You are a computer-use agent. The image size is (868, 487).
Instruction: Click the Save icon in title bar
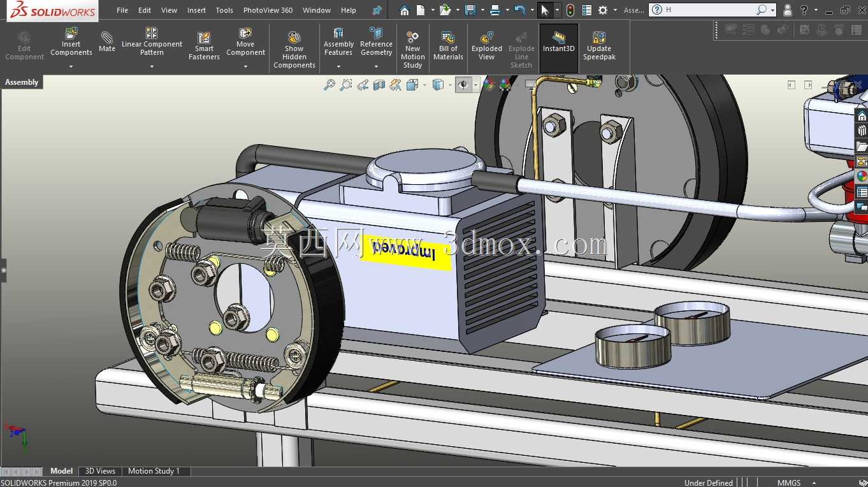click(470, 10)
